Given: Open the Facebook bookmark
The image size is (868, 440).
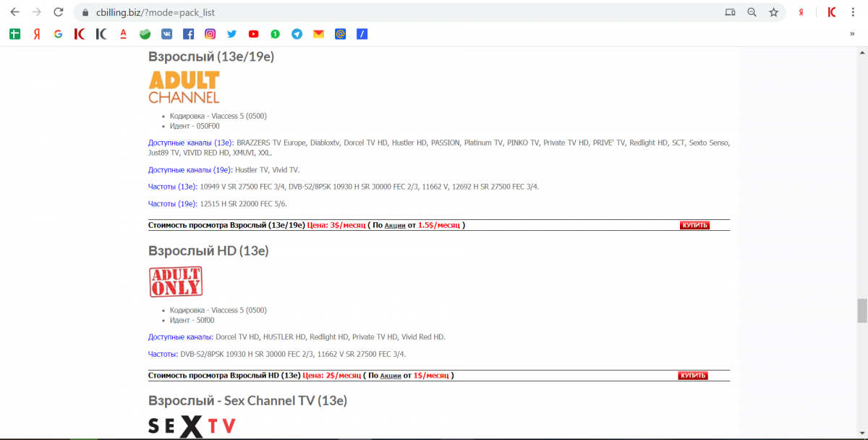Looking at the screenshot, I should tap(188, 34).
